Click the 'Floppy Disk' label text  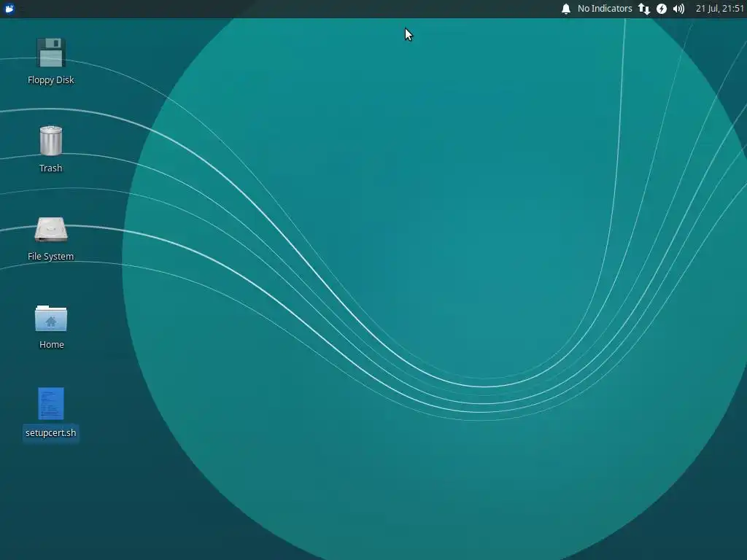[x=50, y=80]
